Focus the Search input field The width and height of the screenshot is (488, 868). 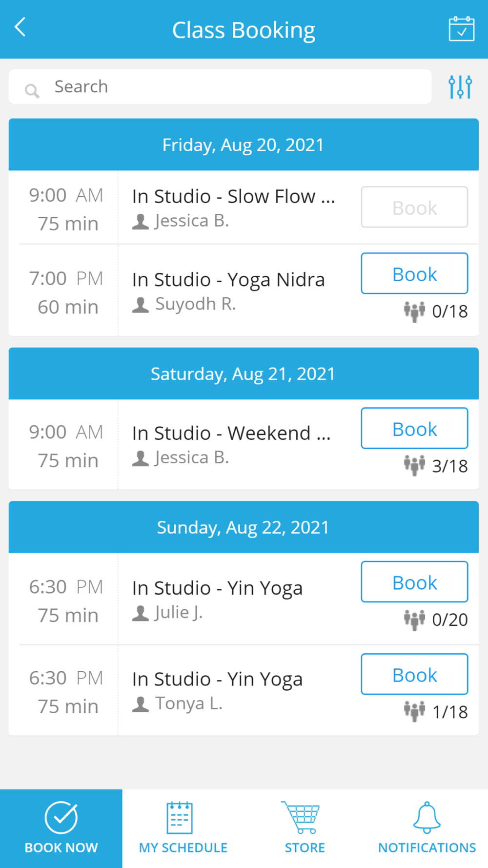point(234,87)
